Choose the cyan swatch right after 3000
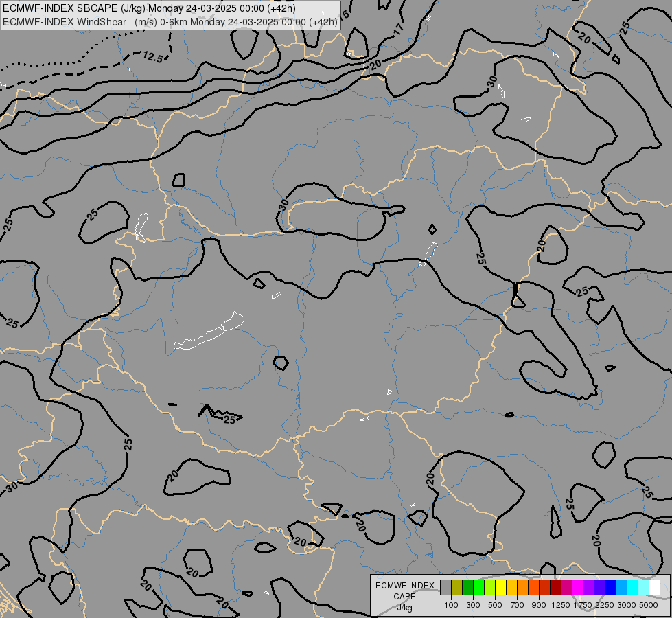Image resolution: width=672 pixels, height=618 pixels. pos(632,587)
